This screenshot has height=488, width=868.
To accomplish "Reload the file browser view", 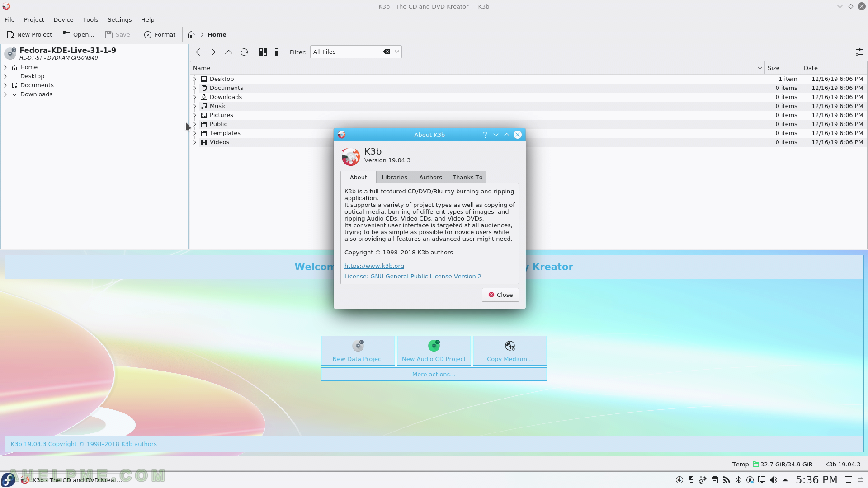I will pos(244,52).
